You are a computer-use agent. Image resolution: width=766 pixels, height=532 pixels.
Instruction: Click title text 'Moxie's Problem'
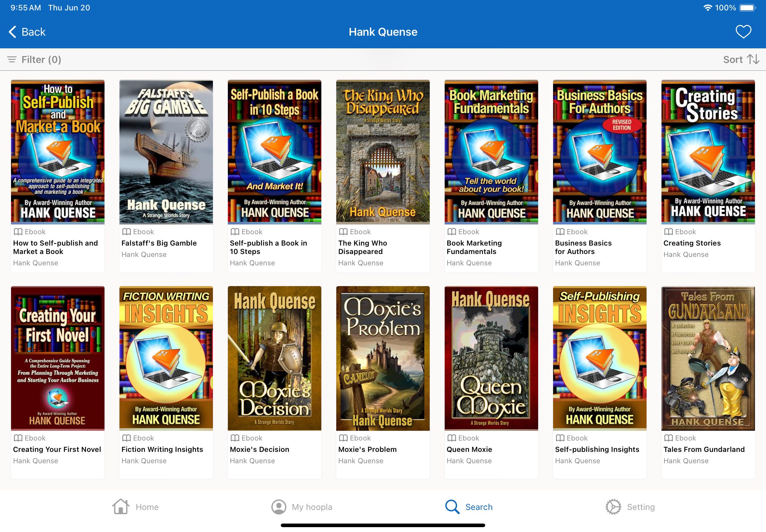367,449
